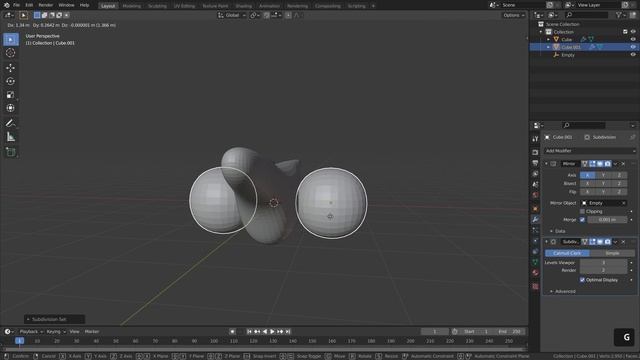
Task: Toggle visibility eye for Collection
Action: [x=633, y=32]
